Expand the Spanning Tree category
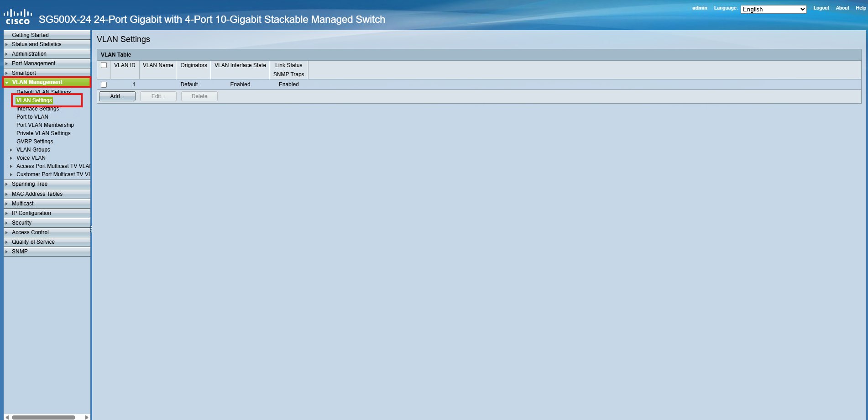Viewport: 868px width, 420px height. pos(6,184)
